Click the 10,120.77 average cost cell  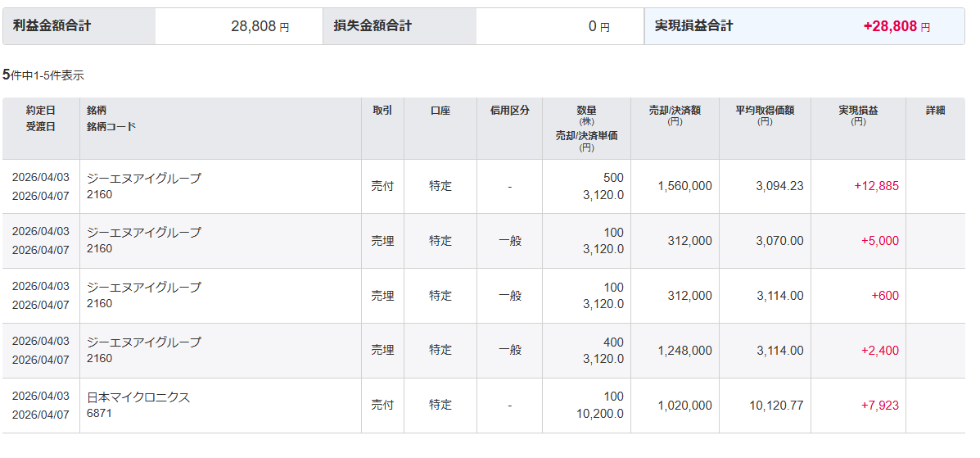(x=776, y=406)
